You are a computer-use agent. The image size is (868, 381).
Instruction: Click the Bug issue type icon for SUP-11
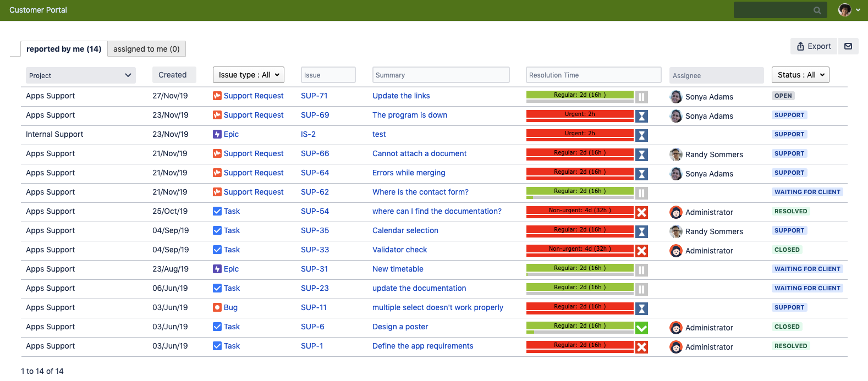click(217, 307)
